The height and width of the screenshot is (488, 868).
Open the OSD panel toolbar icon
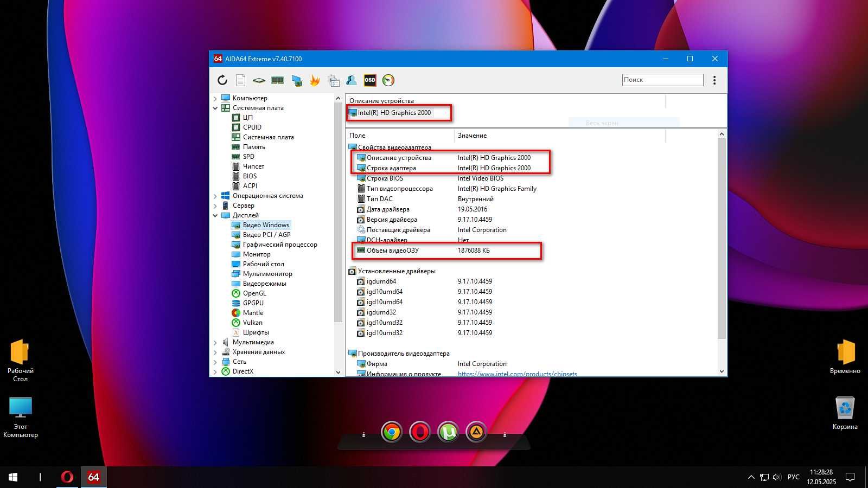370,80
